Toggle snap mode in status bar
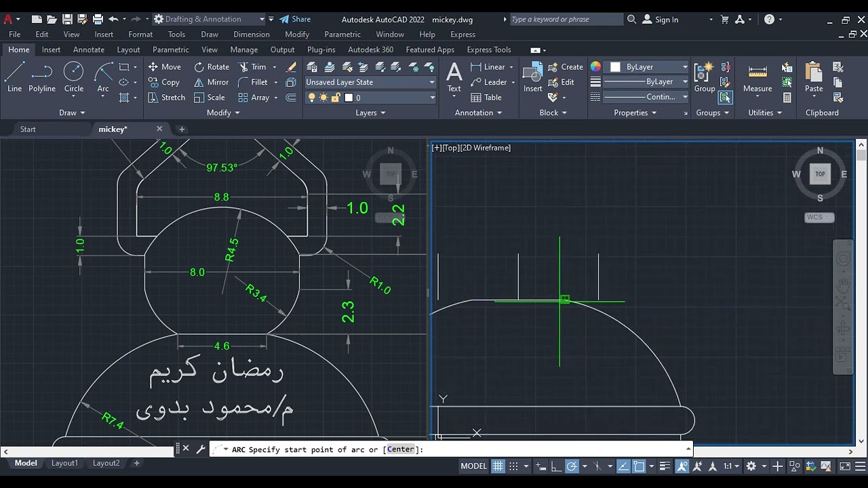Viewport: 868px width, 488px height. (513, 466)
